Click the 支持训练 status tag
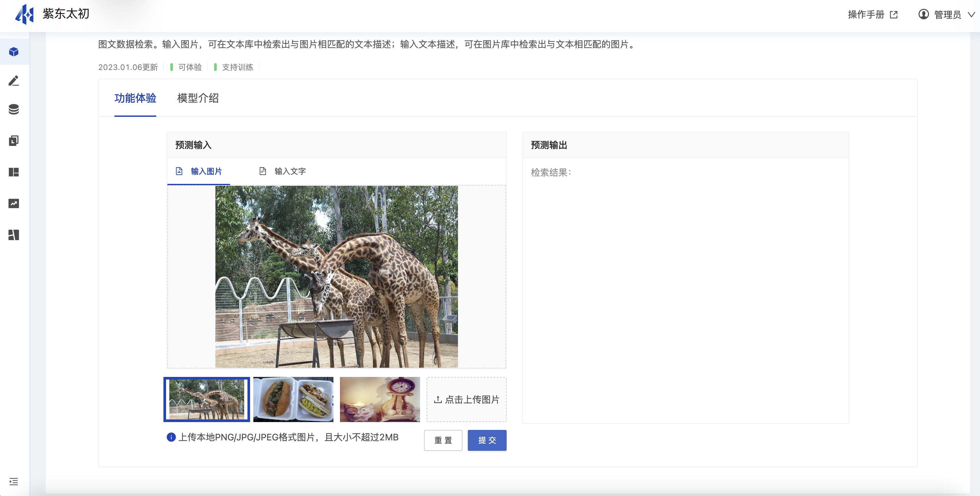Screen dimensions: 980x496 click(237, 67)
